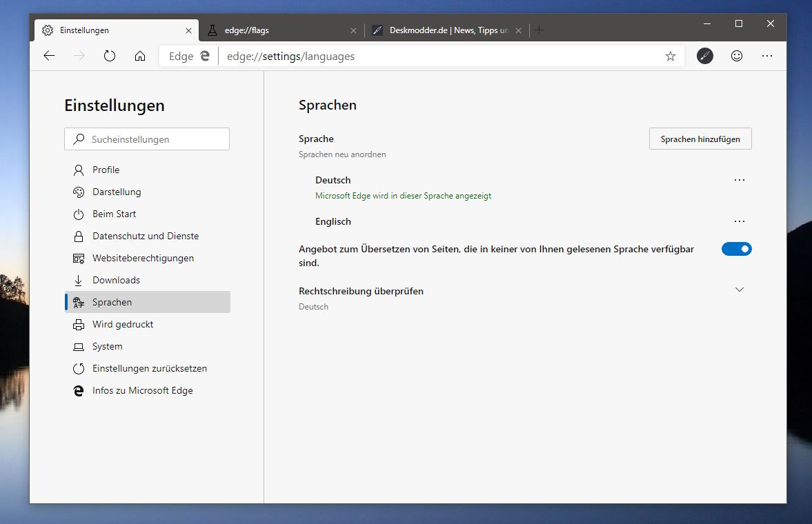This screenshot has height=524, width=812.
Task: Open Wird gedruckt settings section
Action: pyautogui.click(x=148, y=324)
